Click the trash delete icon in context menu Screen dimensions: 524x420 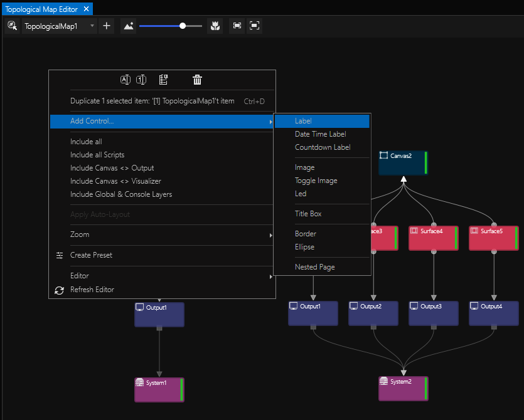click(197, 80)
